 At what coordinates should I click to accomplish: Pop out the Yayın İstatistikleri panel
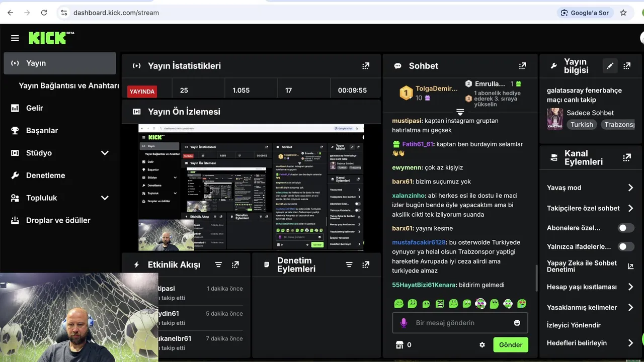366,66
